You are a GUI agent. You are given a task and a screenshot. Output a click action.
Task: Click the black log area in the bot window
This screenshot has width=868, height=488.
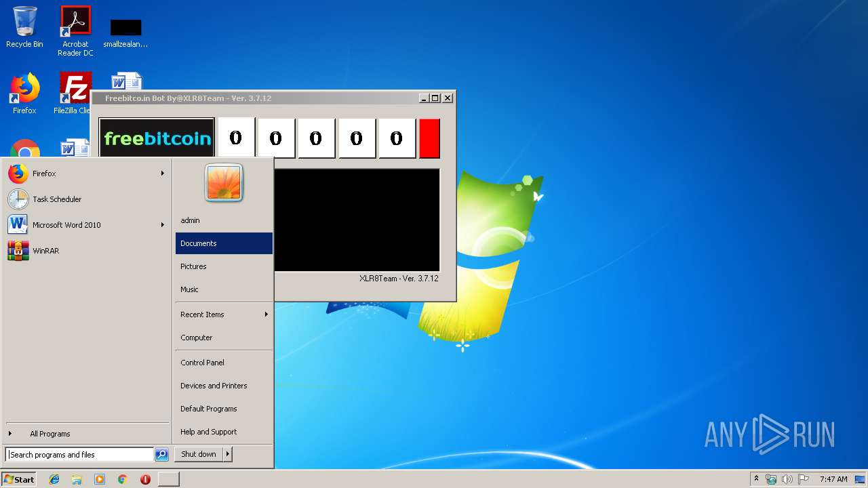[x=357, y=220]
